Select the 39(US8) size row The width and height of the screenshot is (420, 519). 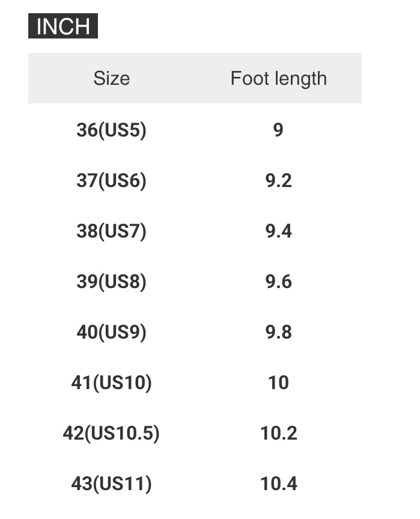coord(111,281)
